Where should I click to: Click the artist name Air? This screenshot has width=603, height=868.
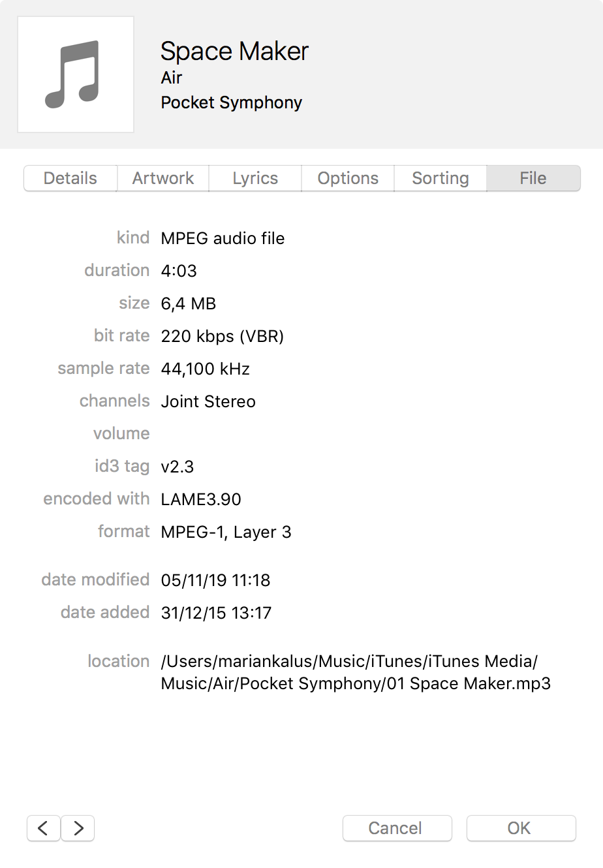coord(172,78)
